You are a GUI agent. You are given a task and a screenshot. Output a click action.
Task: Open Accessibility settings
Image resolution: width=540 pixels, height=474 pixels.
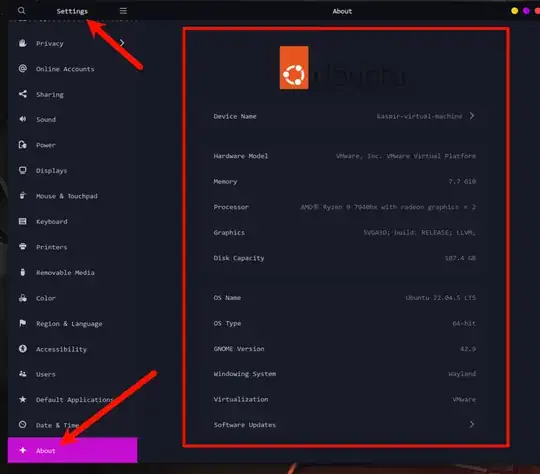coord(72,349)
